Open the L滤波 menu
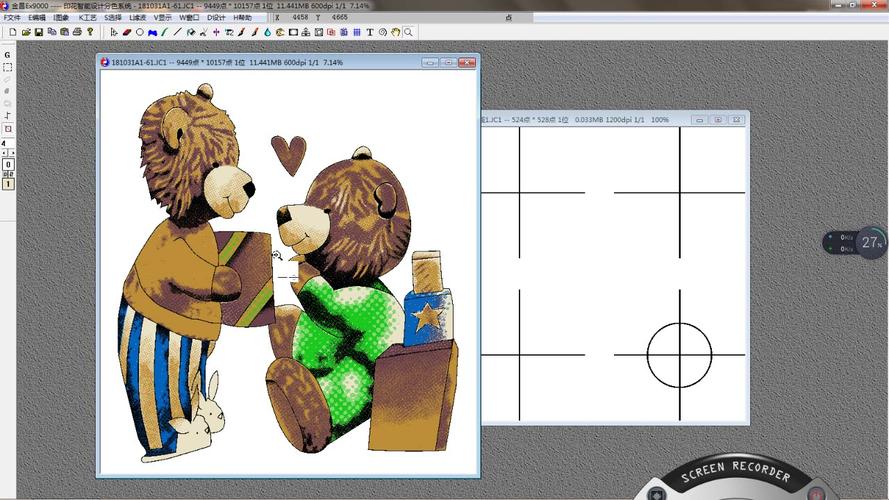 138,18
